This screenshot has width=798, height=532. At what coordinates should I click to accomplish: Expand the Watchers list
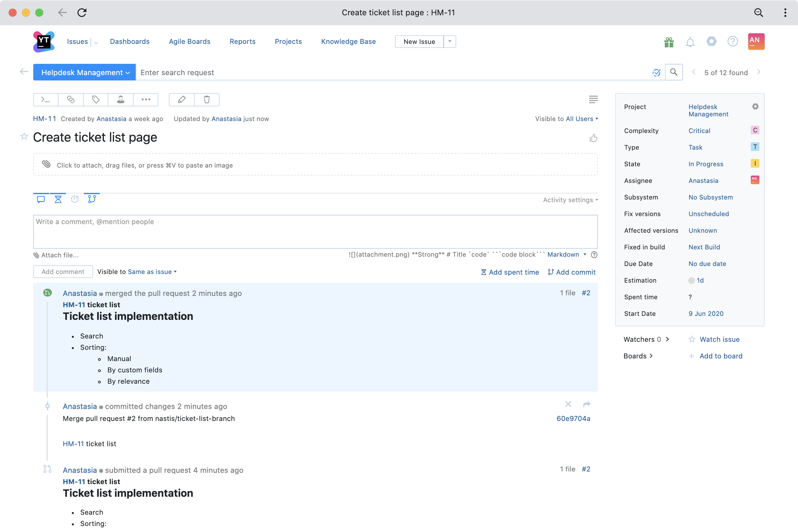[x=646, y=339]
